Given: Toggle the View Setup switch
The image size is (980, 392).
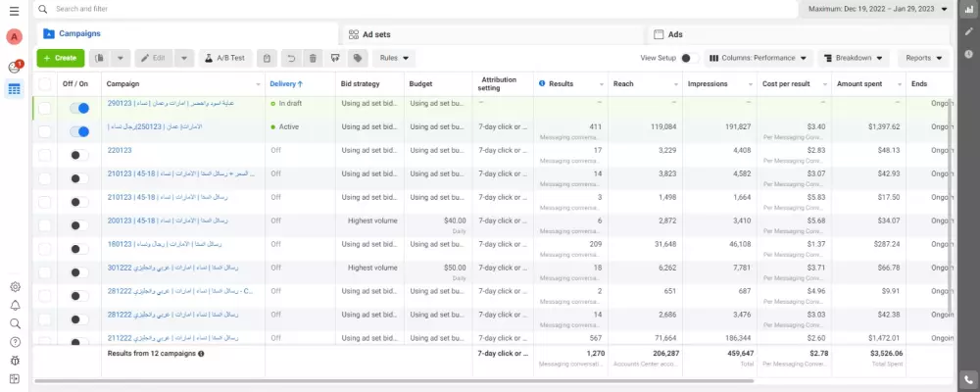Looking at the screenshot, I should (688, 58).
